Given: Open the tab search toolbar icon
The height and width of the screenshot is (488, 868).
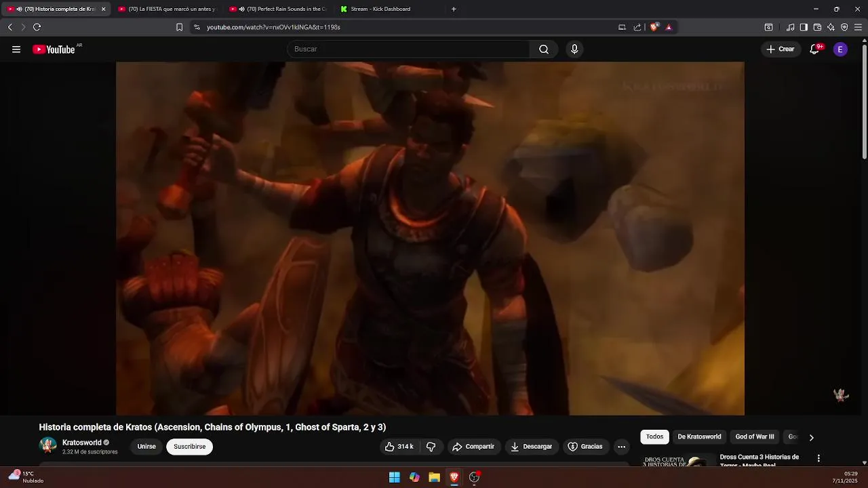Looking at the screenshot, I should [768, 27].
